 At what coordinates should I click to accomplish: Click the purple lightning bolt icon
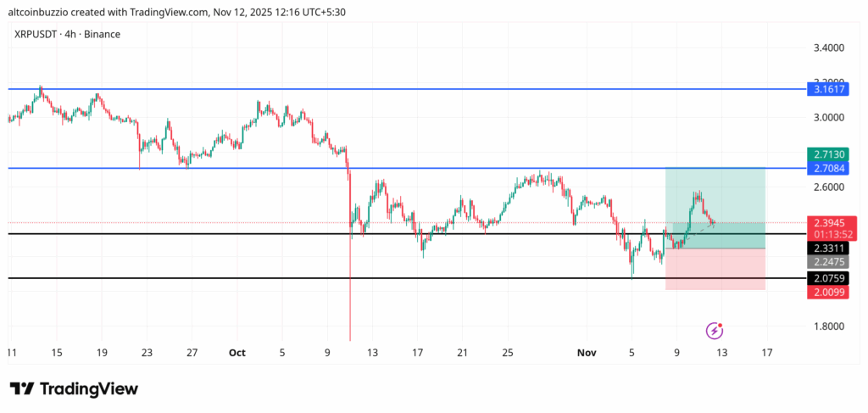pos(715,331)
